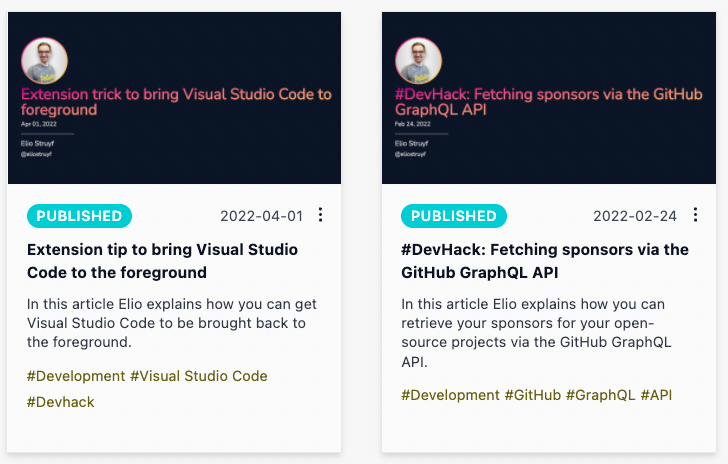This screenshot has height=464, width=728.
Task: Select the #Devhack tag
Action: point(60,402)
